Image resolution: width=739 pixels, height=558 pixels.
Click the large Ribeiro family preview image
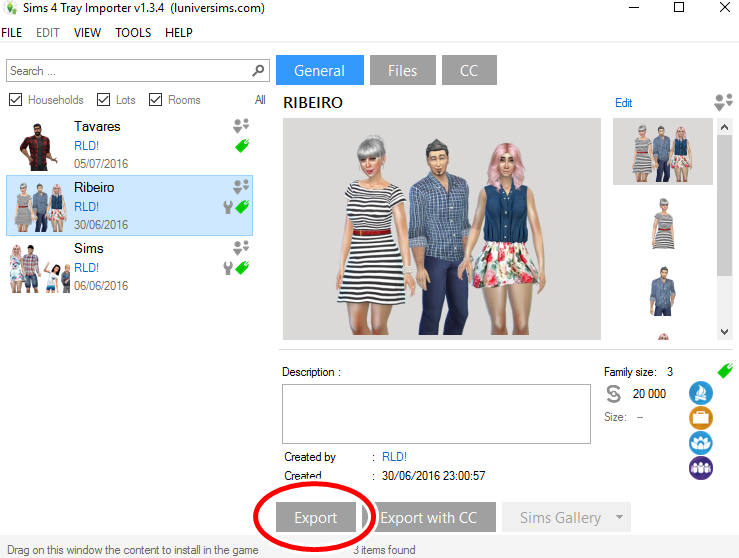click(x=442, y=229)
